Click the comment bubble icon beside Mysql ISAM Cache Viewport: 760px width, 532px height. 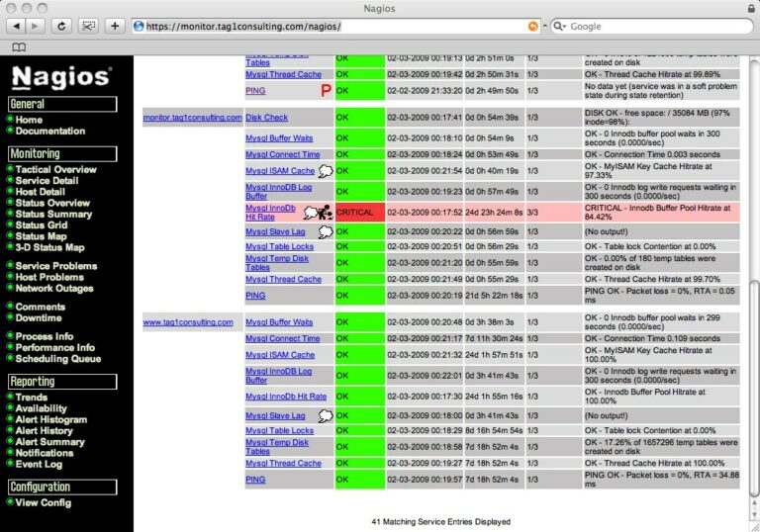coord(326,170)
